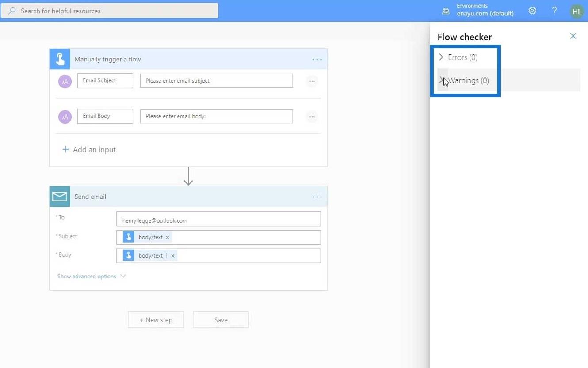The image size is (588, 368).
Task: Remove the body/text_1 token from Body
Action: (x=172, y=256)
